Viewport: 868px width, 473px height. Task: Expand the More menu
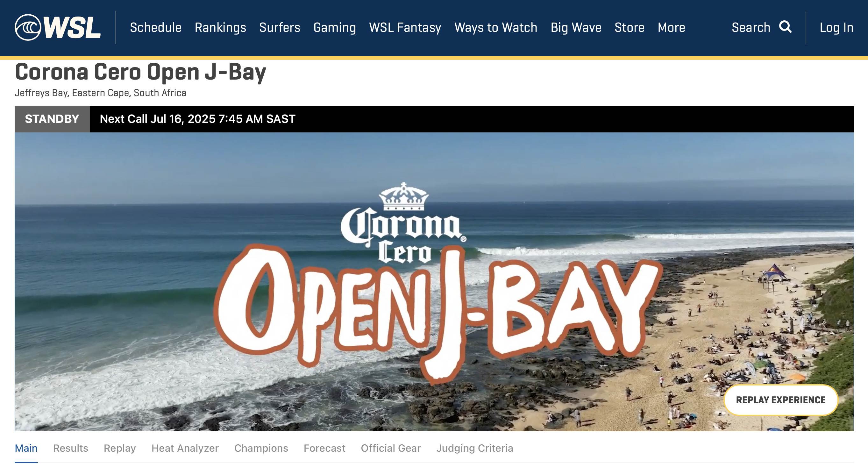671,27
